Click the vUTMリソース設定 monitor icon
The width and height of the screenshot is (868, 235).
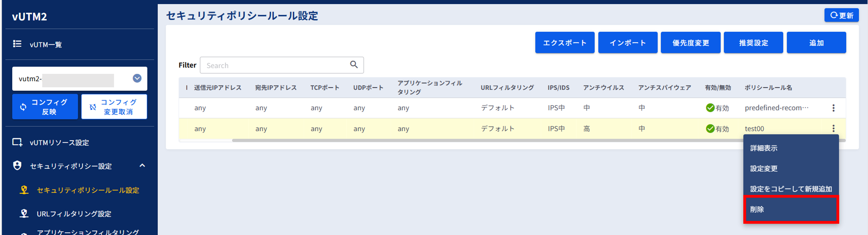click(17, 142)
